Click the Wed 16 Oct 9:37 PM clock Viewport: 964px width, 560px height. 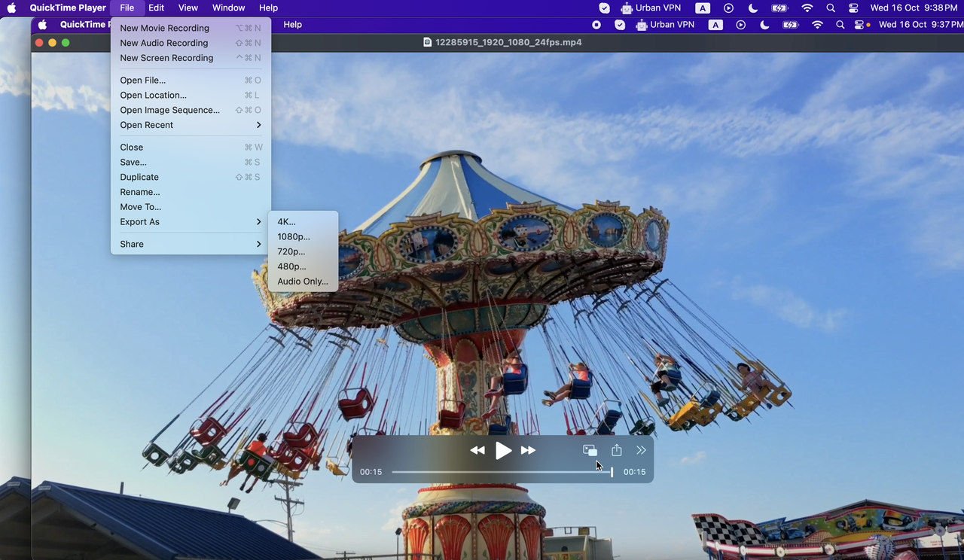point(921,25)
